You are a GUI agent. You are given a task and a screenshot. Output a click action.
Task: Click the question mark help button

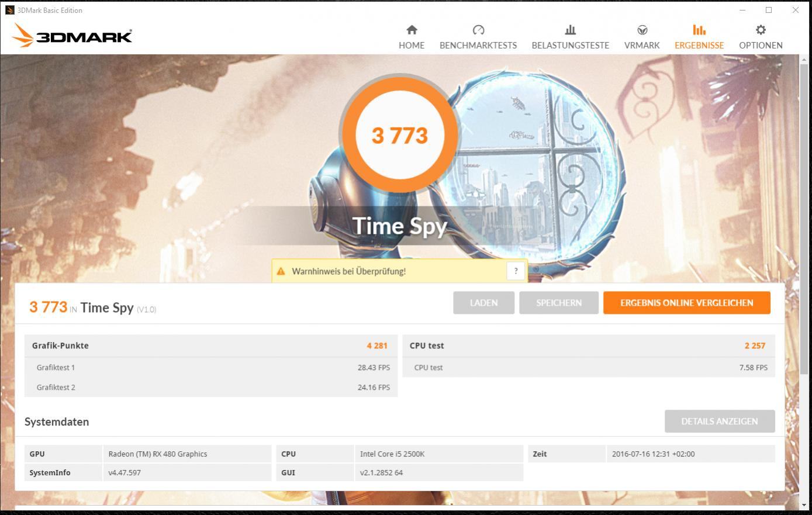click(x=516, y=271)
